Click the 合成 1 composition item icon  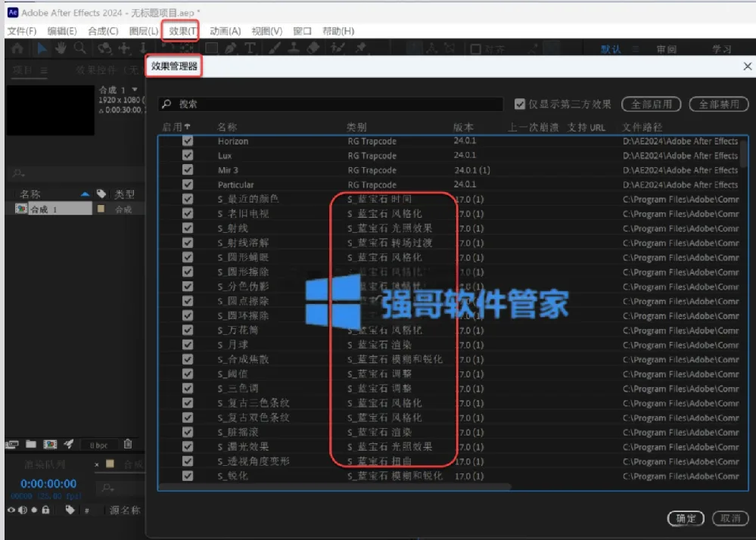pos(20,209)
